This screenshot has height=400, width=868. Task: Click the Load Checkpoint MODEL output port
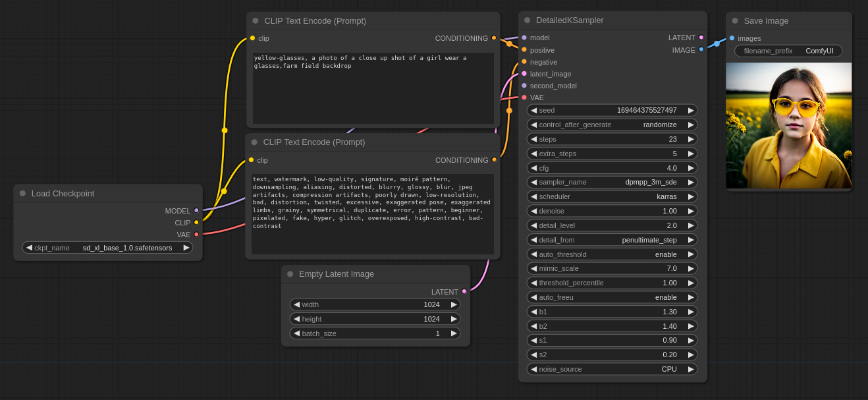196,211
